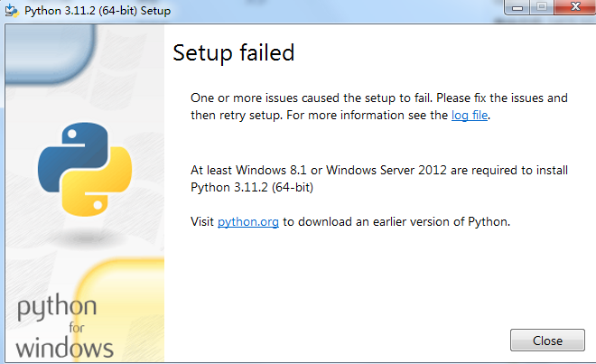Open the log file link
The width and height of the screenshot is (596, 364).
tap(470, 115)
